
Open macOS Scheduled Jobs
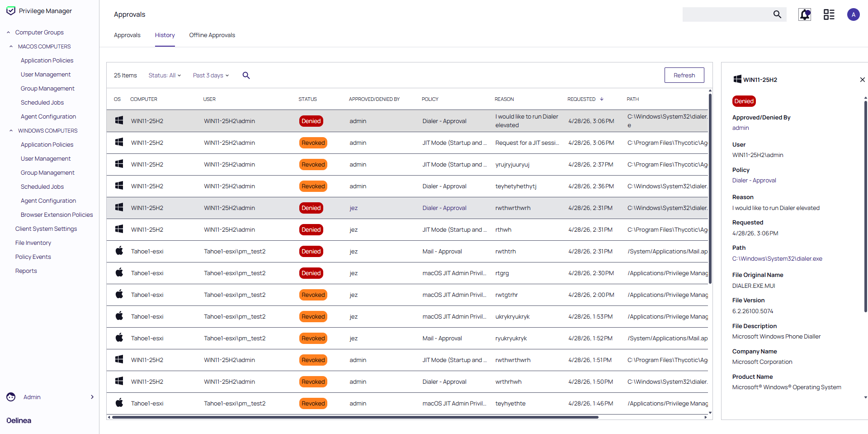[x=42, y=103]
